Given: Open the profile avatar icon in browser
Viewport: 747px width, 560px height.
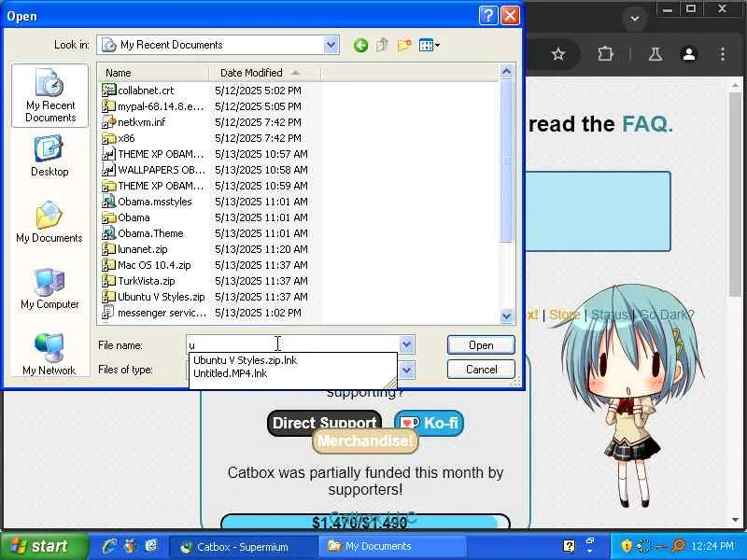Looking at the screenshot, I should (689, 54).
